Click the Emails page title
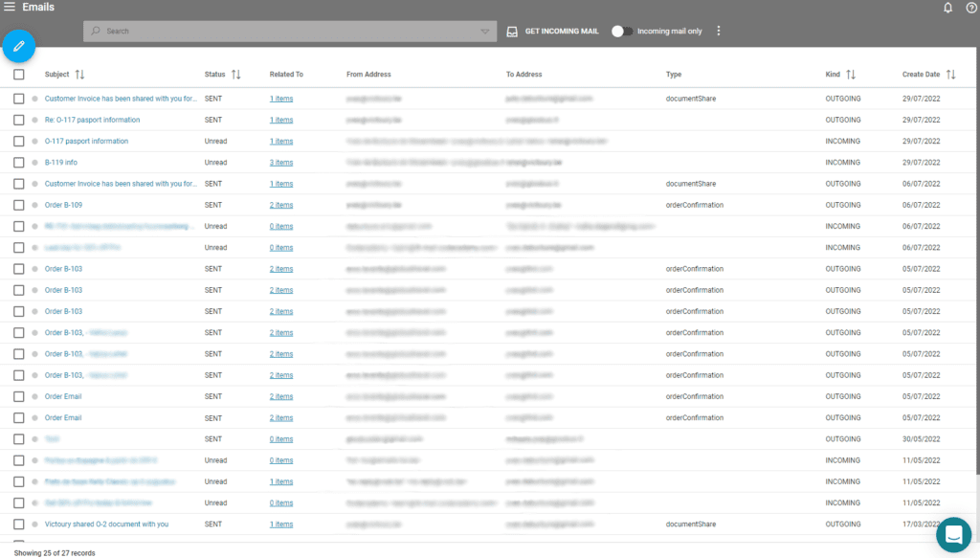 point(38,7)
